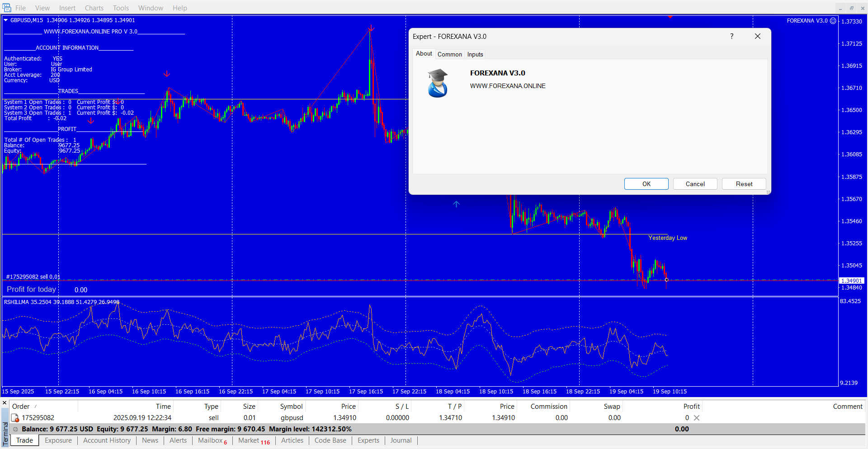Click the Cancel button in Expert dialog
868x449 pixels.
(695, 184)
